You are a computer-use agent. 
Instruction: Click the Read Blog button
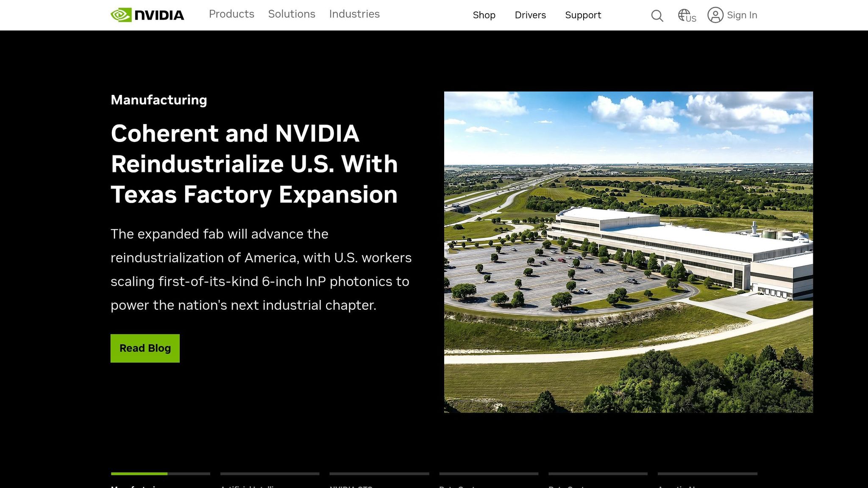145,348
